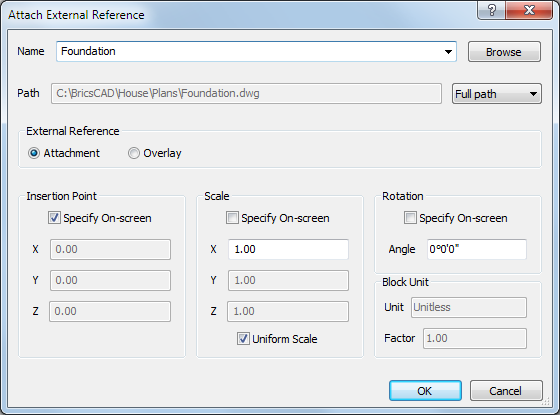Image resolution: width=560 pixels, height=415 pixels.
Task: Click the Browse button
Action: pos(504,52)
